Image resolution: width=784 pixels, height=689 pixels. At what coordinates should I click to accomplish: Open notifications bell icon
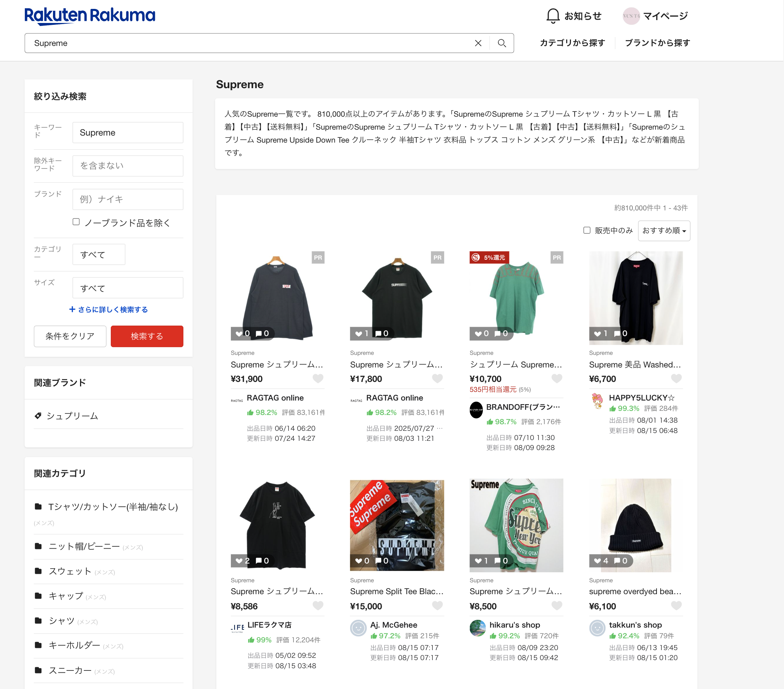553,16
